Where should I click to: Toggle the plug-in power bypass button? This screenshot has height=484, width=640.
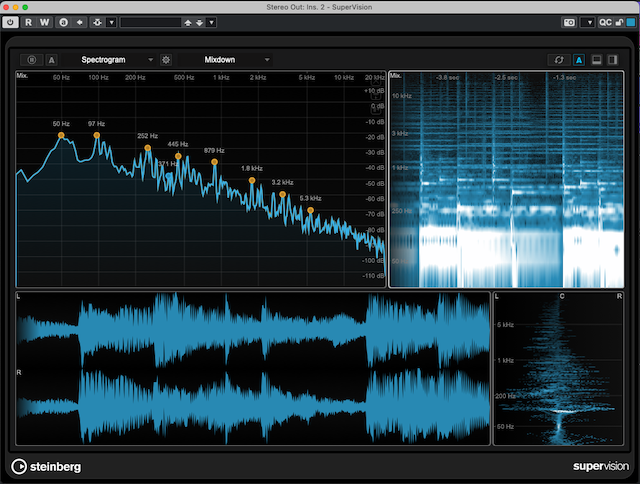point(11,21)
